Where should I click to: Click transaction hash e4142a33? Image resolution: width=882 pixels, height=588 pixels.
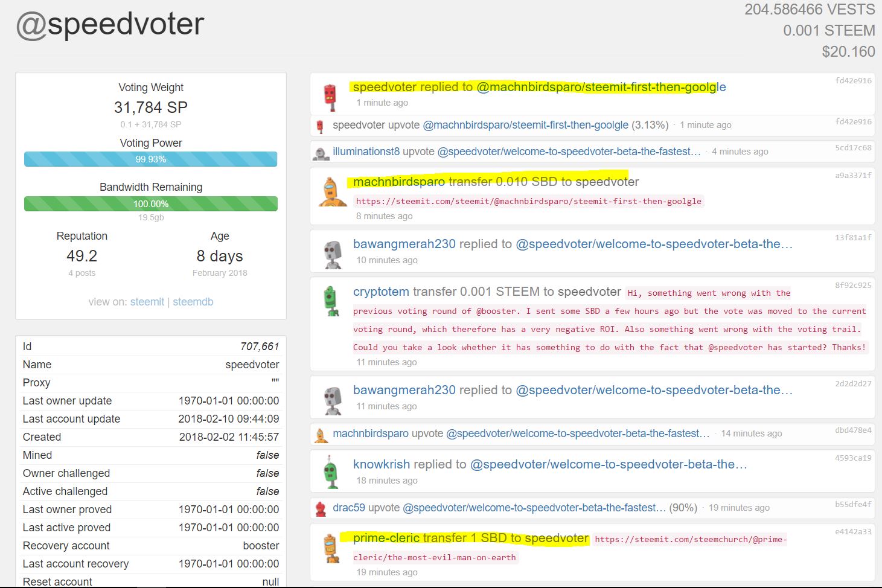(853, 531)
